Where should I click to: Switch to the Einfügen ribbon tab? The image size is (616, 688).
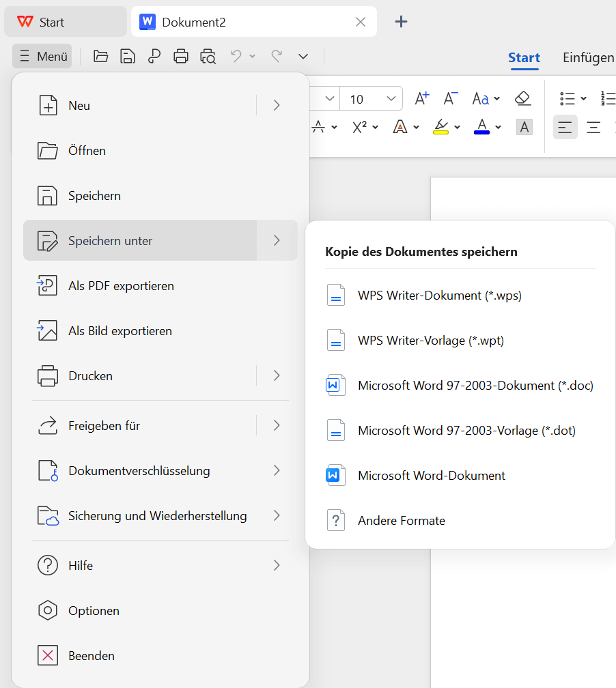coord(588,58)
